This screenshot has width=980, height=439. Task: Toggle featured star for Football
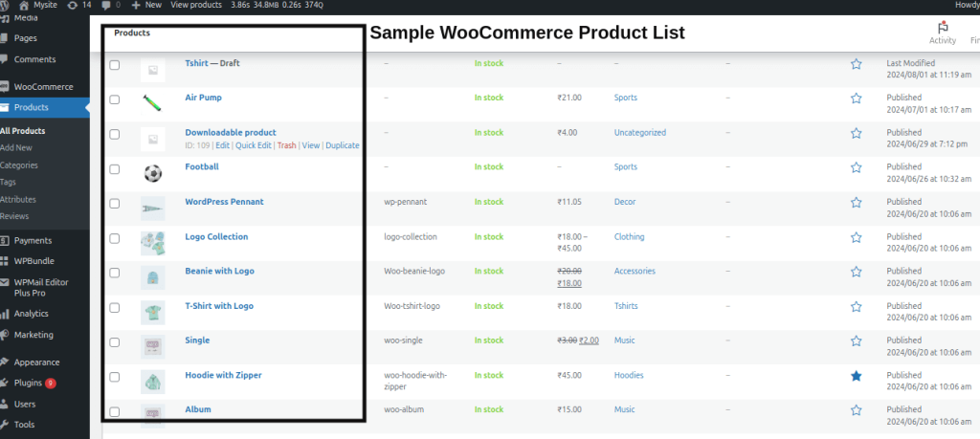pos(857,167)
